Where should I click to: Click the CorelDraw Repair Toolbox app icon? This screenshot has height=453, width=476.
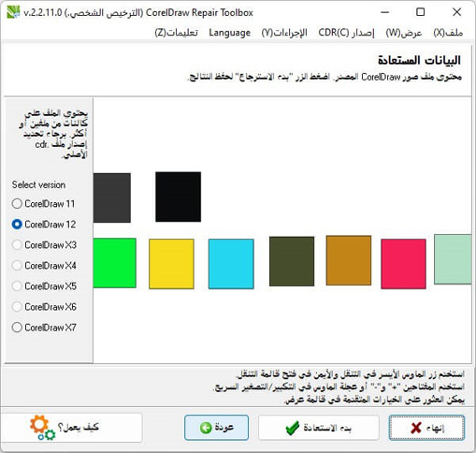[x=13, y=12]
